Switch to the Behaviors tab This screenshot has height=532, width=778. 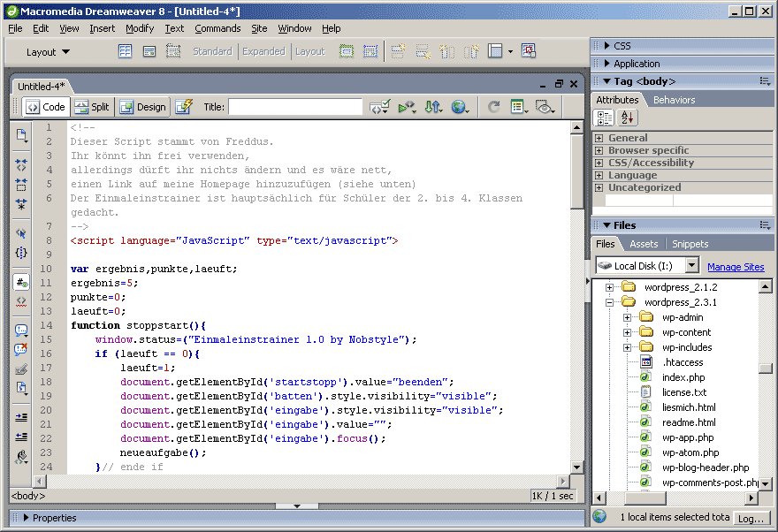[674, 100]
